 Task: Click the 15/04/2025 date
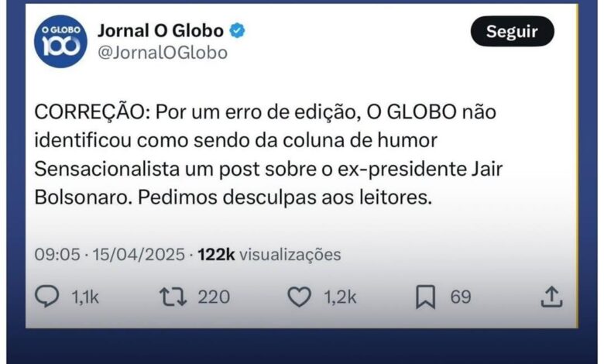[x=139, y=254]
